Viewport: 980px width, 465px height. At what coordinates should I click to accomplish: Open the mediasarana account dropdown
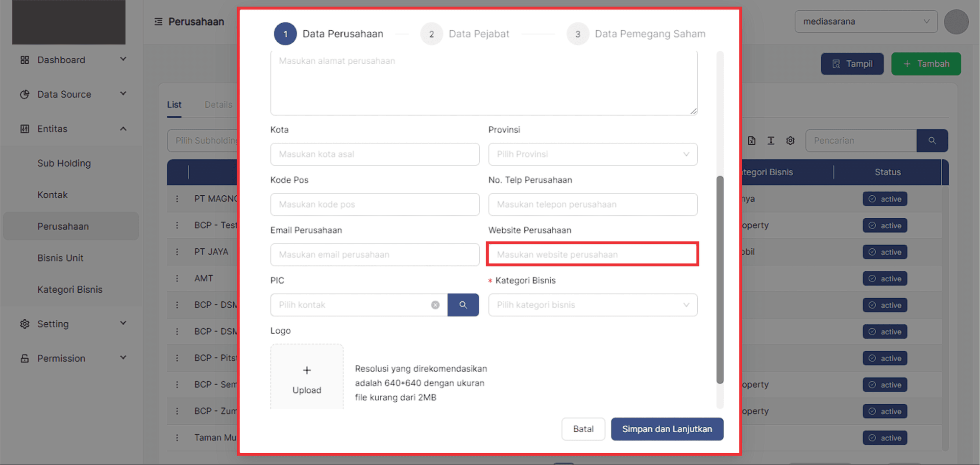coord(865,22)
